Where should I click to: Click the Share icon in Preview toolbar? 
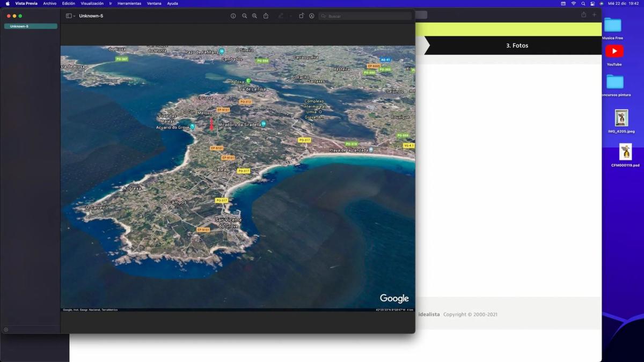[266, 16]
